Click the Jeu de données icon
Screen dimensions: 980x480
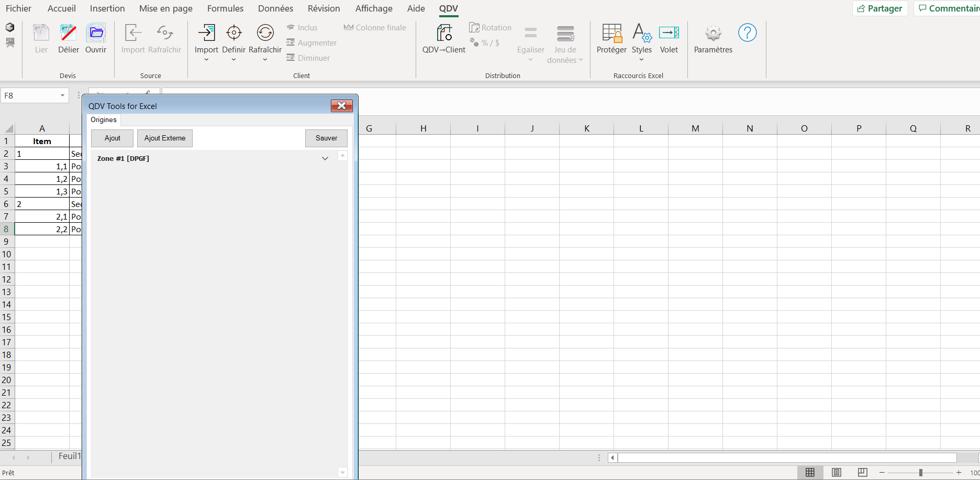565,34
